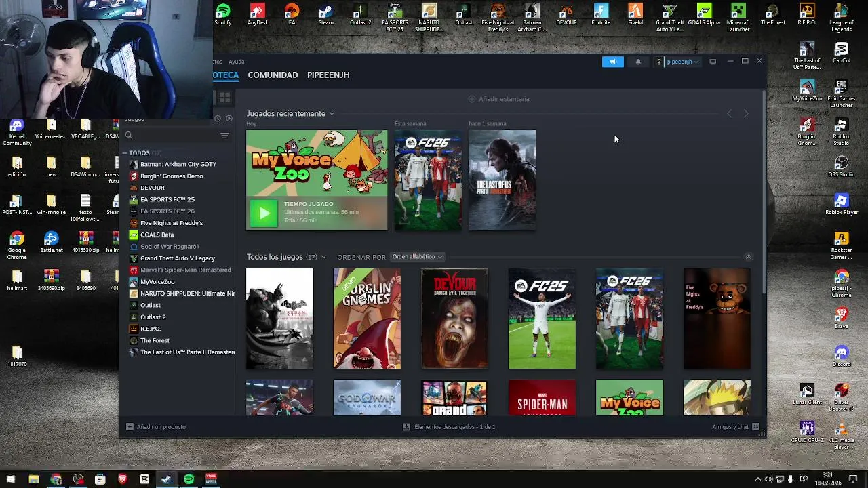Open the FC26 recent game cover
The width and height of the screenshot is (868, 488).
tap(428, 180)
